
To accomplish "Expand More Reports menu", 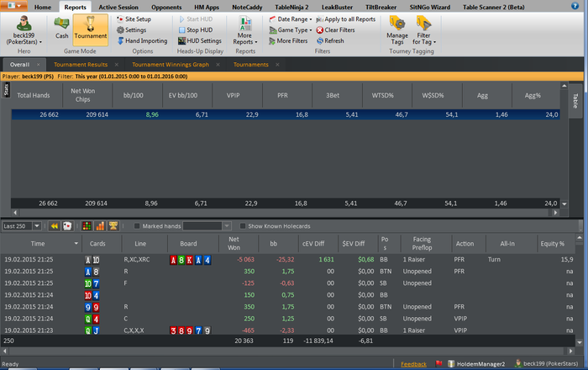I will pyautogui.click(x=245, y=31).
